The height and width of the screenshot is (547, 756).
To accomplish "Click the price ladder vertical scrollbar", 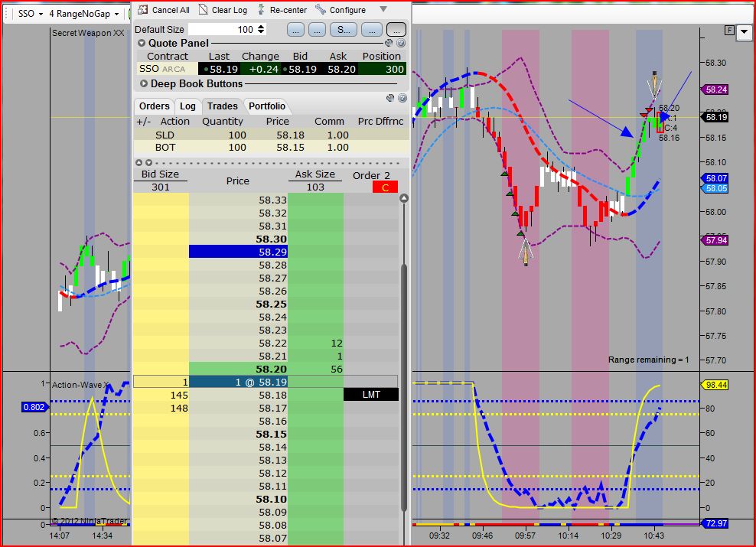I will [404, 388].
